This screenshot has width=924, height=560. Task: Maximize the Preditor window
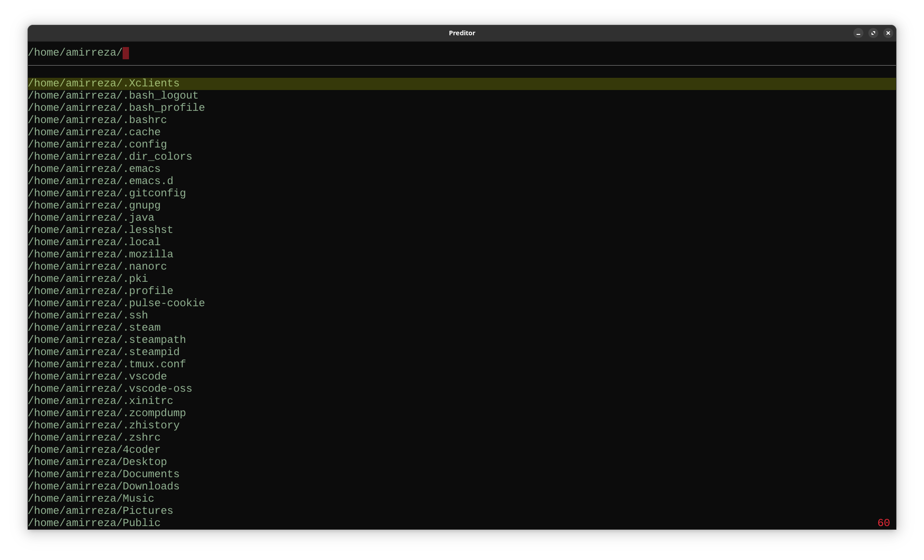pyautogui.click(x=873, y=33)
